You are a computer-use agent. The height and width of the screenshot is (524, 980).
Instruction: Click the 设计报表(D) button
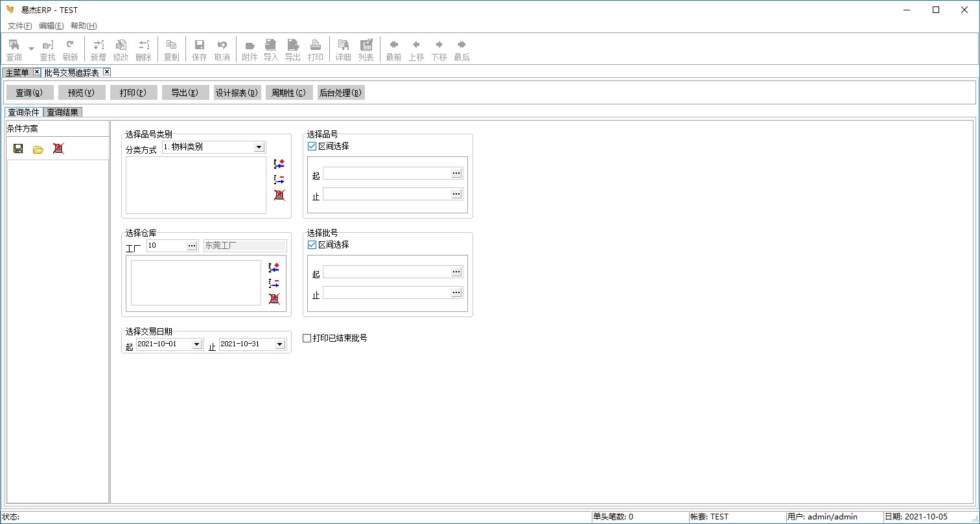tap(237, 93)
